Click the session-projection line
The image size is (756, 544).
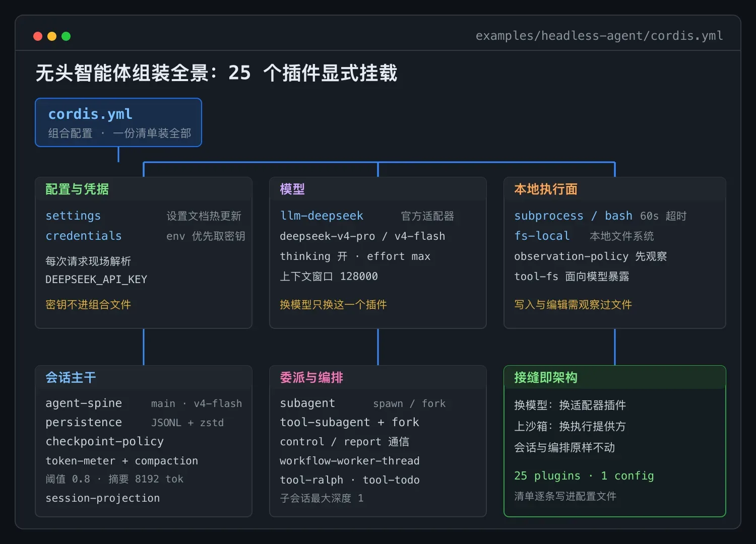(102, 498)
